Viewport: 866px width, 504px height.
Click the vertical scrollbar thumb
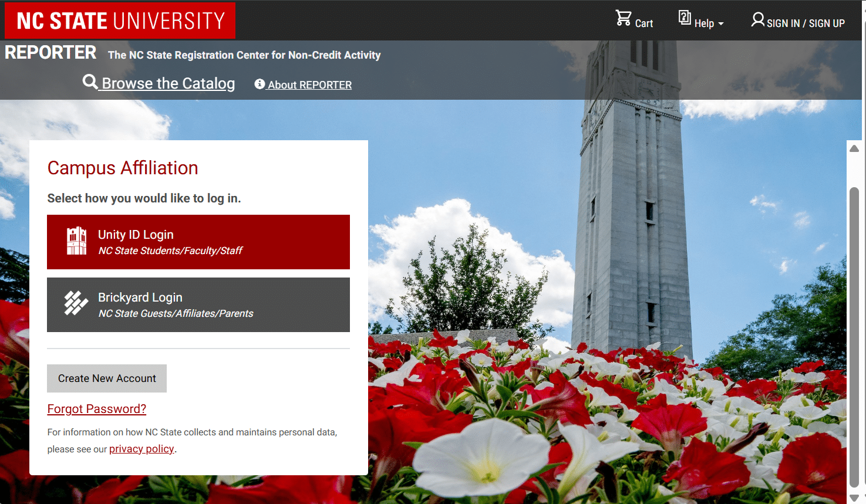click(x=854, y=337)
